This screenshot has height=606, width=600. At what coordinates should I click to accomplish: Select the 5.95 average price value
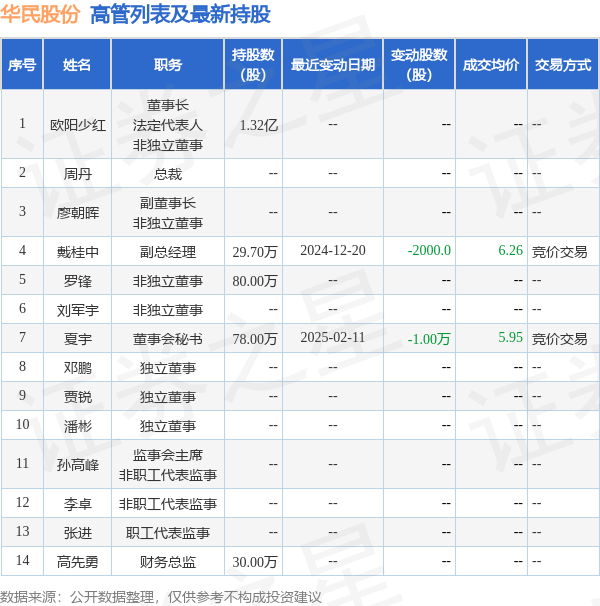pyautogui.click(x=510, y=338)
